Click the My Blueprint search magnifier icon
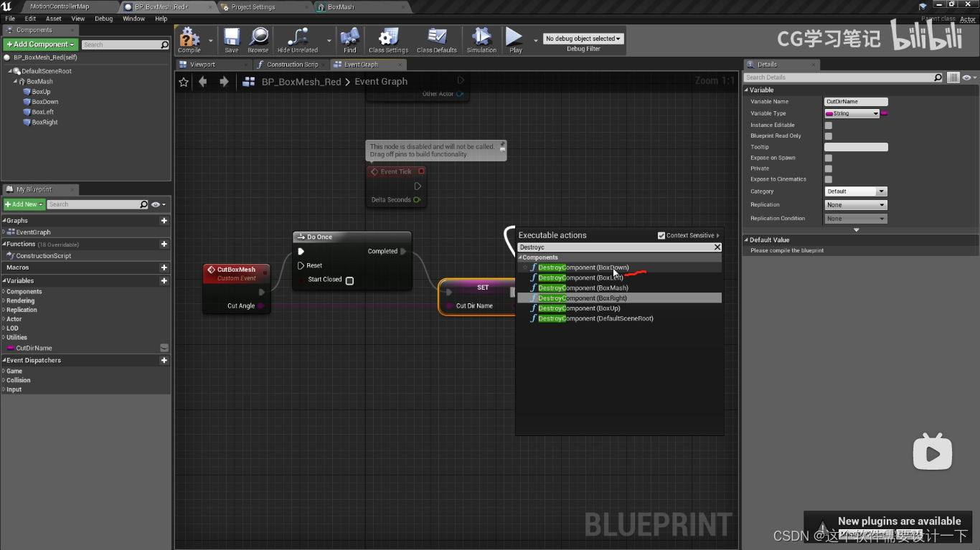The image size is (980, 550). [x=143, y=204]
